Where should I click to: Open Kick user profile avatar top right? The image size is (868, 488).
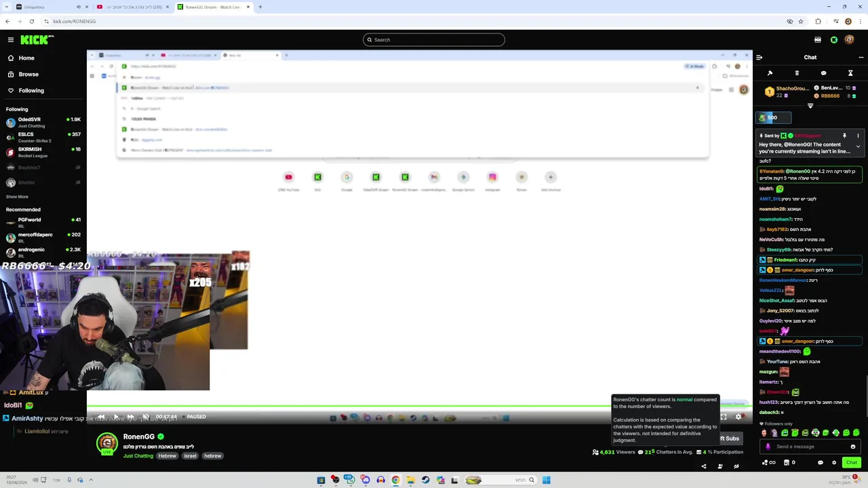[x=849, y=40]
